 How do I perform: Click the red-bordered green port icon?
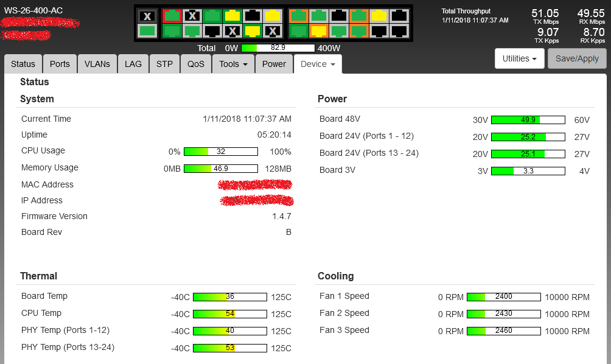tap(172, 16)
